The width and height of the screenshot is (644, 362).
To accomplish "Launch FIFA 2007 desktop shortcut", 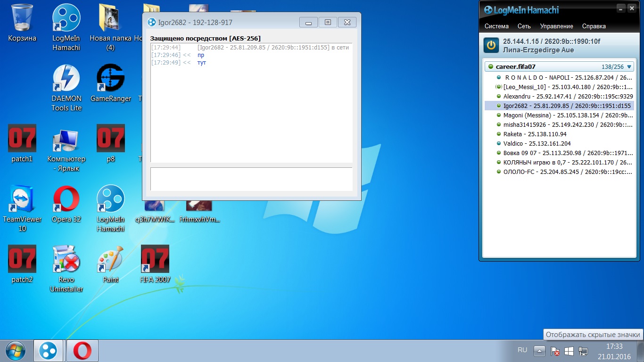I will (x=155, y=264).
